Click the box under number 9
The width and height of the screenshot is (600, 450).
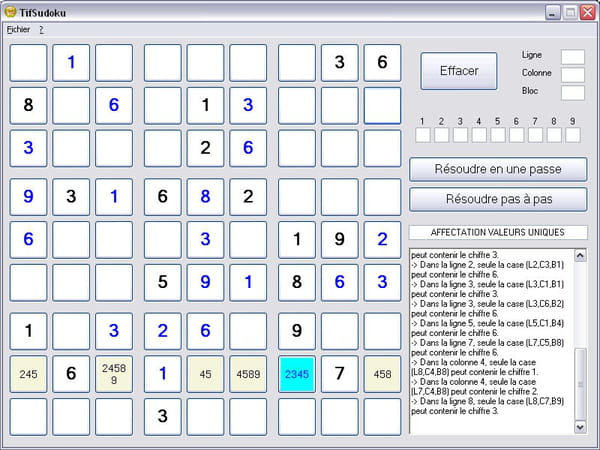tap(573, 135)
